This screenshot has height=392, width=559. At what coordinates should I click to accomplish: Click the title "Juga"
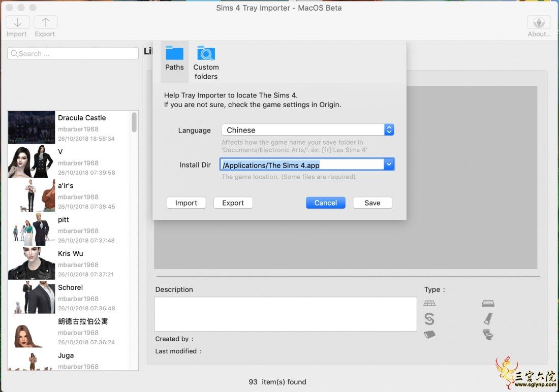(66, 355)
